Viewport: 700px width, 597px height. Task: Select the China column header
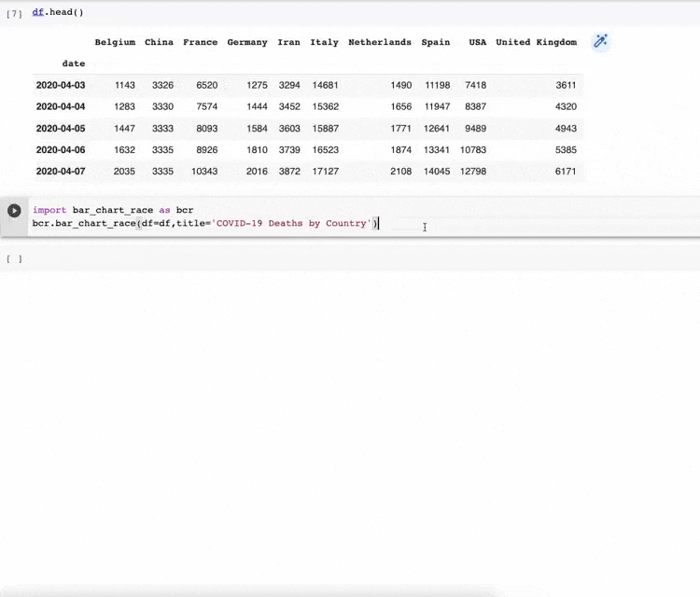[159, 42]
